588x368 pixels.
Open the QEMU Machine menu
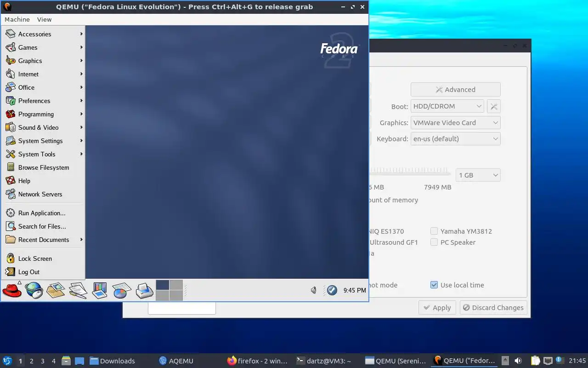17,19
